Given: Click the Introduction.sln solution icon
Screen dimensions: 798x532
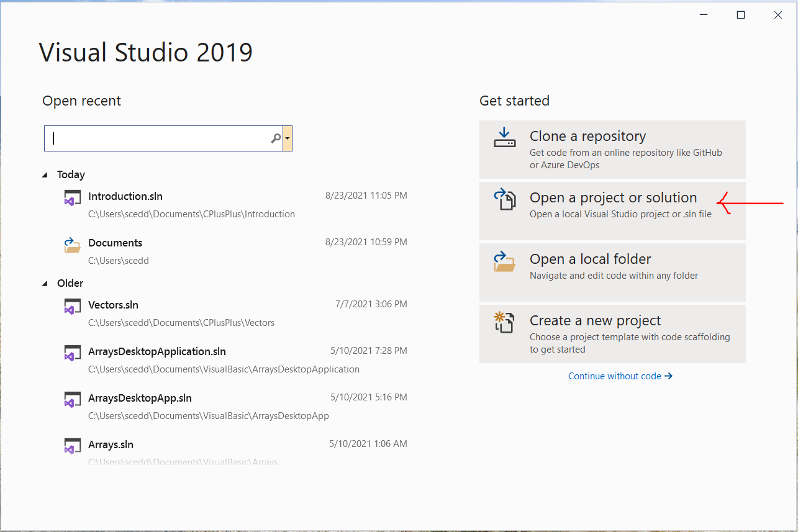Looking at the screenshot, I should (73, 199).
